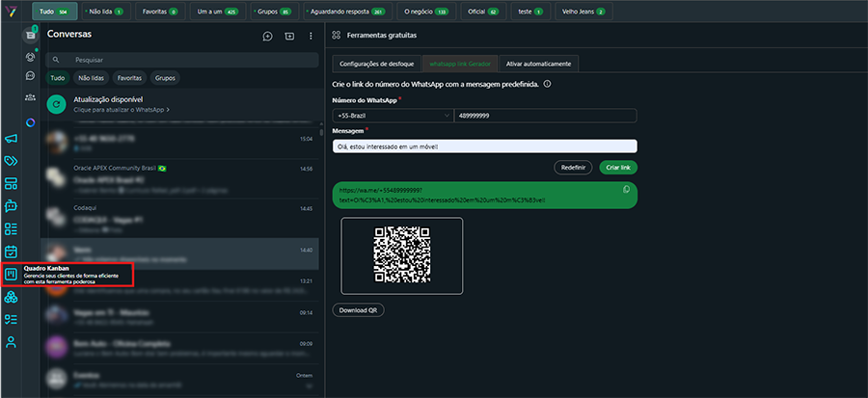Select the Grupos filter tab at top

(x=274, y=12)
